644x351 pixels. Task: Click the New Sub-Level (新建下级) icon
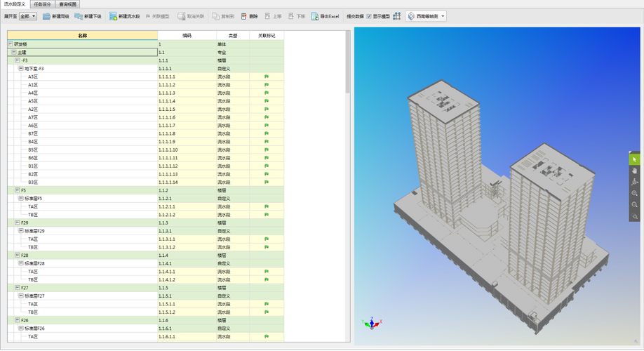[x=79, y=16]
